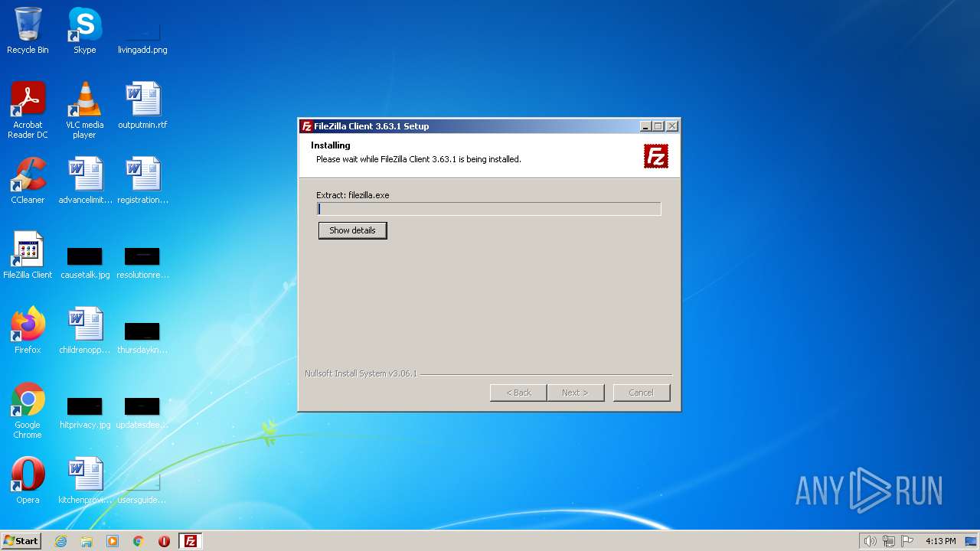Click the Nullsoft Install System v3.06.1 text
980x551 pixels.
[x=361, y=373]
